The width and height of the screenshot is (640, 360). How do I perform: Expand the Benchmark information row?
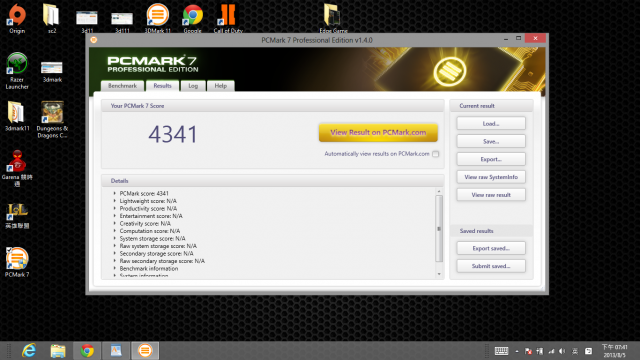[115, 269]
